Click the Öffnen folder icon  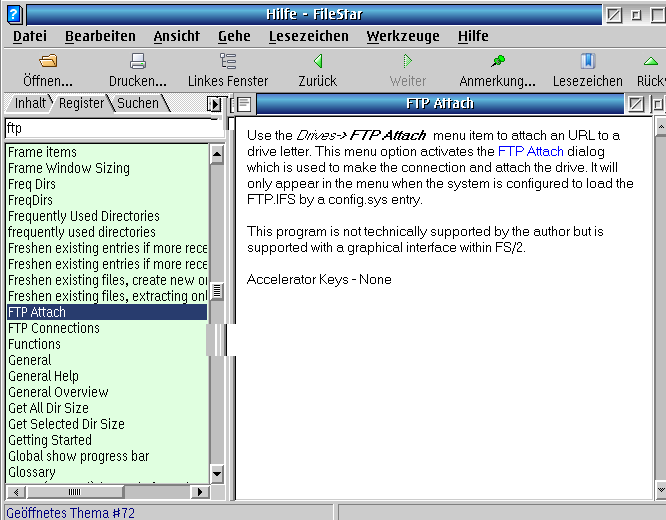(x=48, y=61)
